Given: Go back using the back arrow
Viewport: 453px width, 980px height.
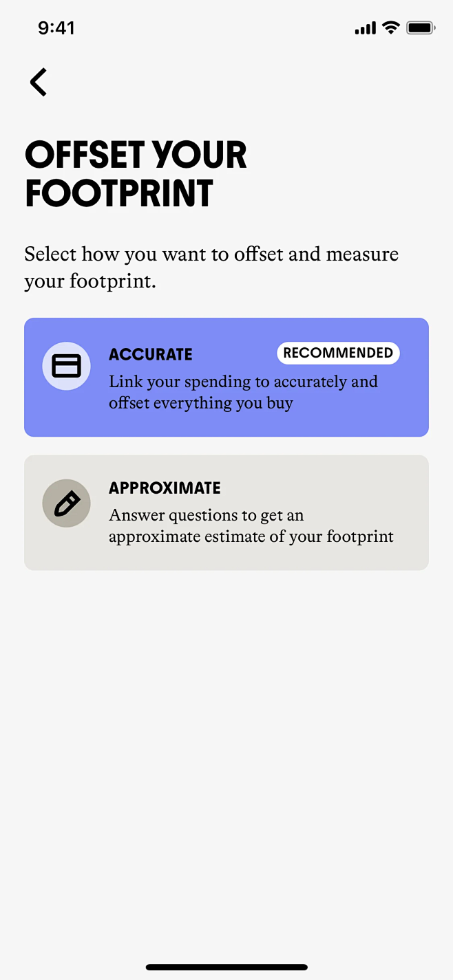Looking at the screenshot, I should coord(39,83).
